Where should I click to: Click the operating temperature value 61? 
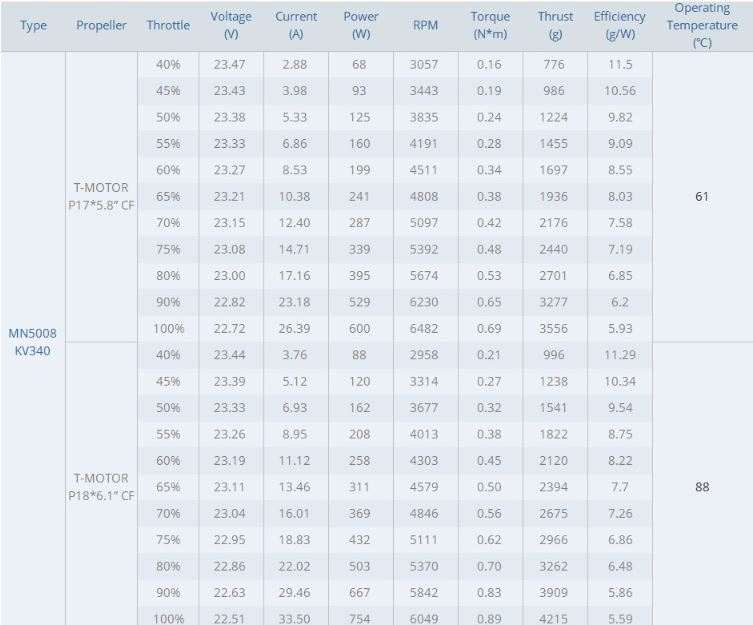(702, 196)
